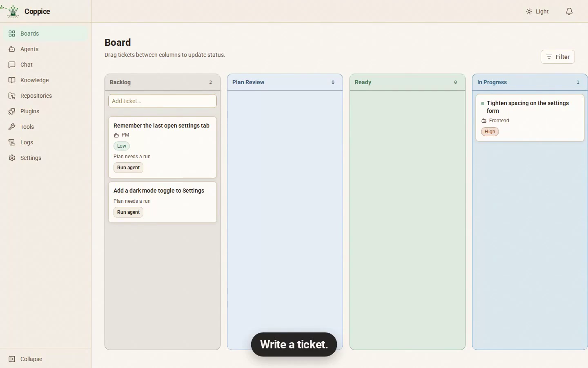
Task: Open the Add a dark mode toggle to Settings ticket
Action: point(163,202)
